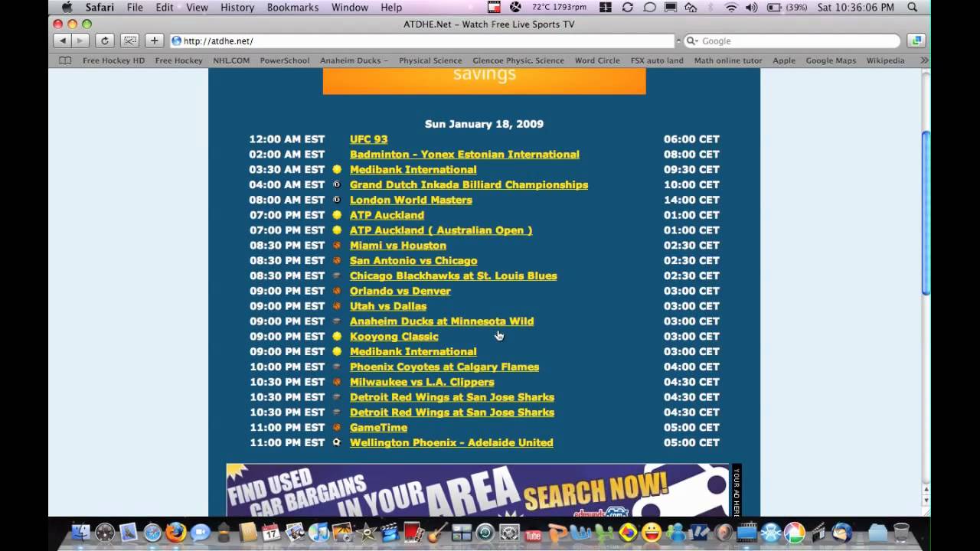Go back with Safari's back arrow
The height and width of the screenshot is (551, 980).
pyautogui.click(x=62, y=41)
